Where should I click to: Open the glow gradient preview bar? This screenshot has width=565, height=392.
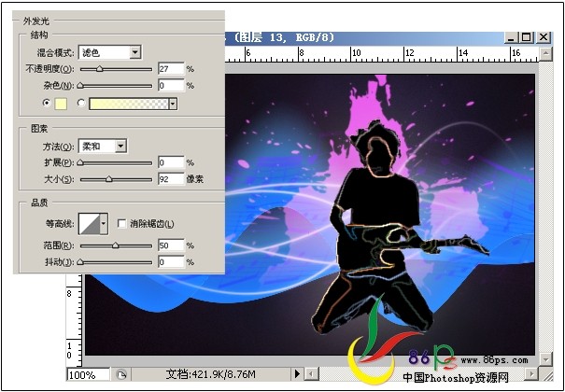click(x=129, y=104)
